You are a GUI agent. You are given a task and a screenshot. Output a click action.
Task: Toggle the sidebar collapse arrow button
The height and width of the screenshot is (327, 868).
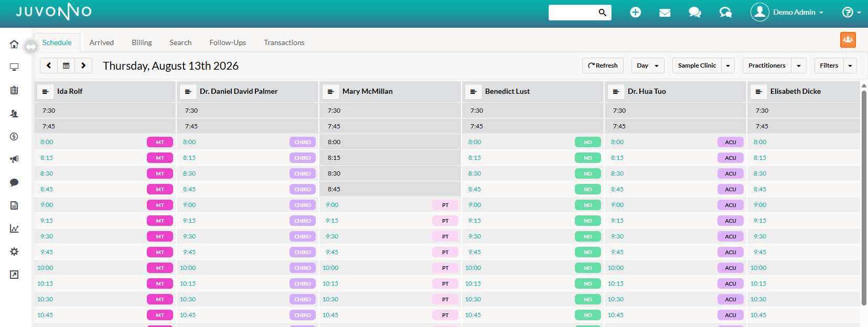[x=31, y=47]
